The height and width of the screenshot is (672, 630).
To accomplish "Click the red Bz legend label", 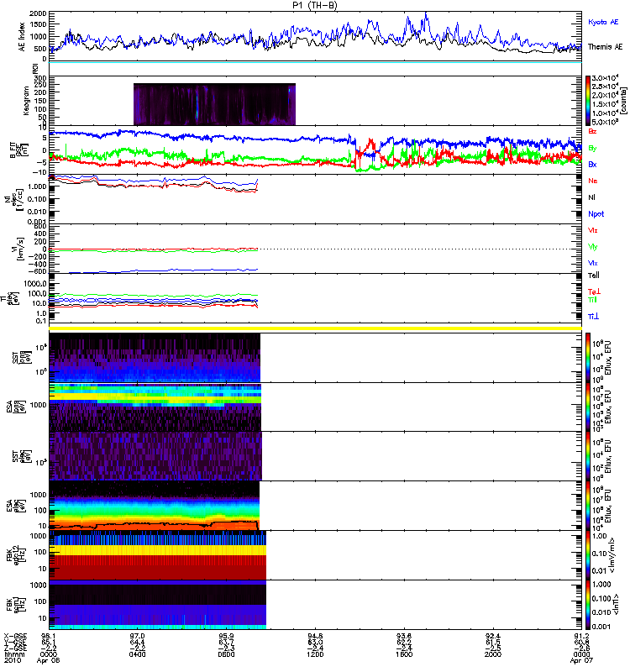I will (x=592, y=131).
